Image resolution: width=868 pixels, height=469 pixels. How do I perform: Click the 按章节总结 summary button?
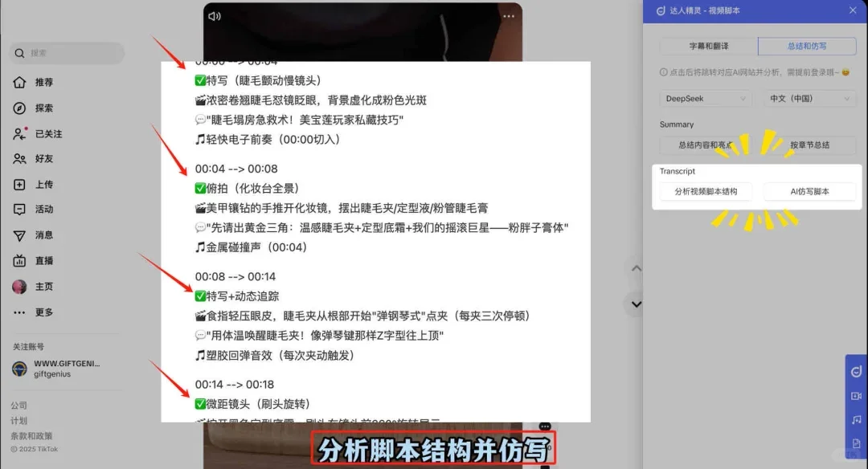point(810,145)
